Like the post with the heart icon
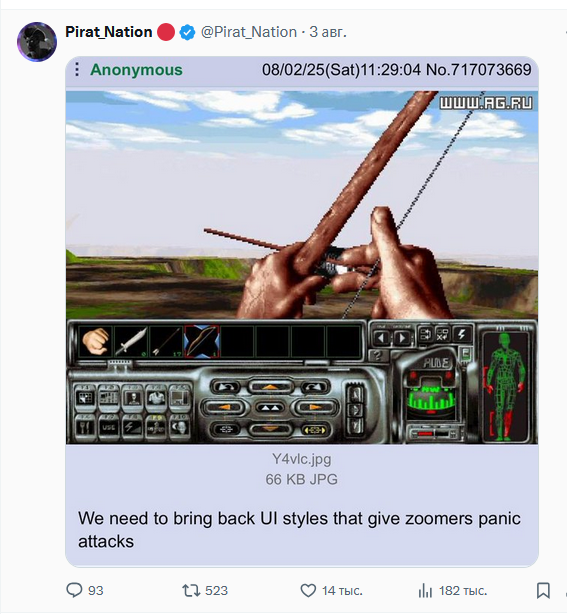 [x=308, y=590]
